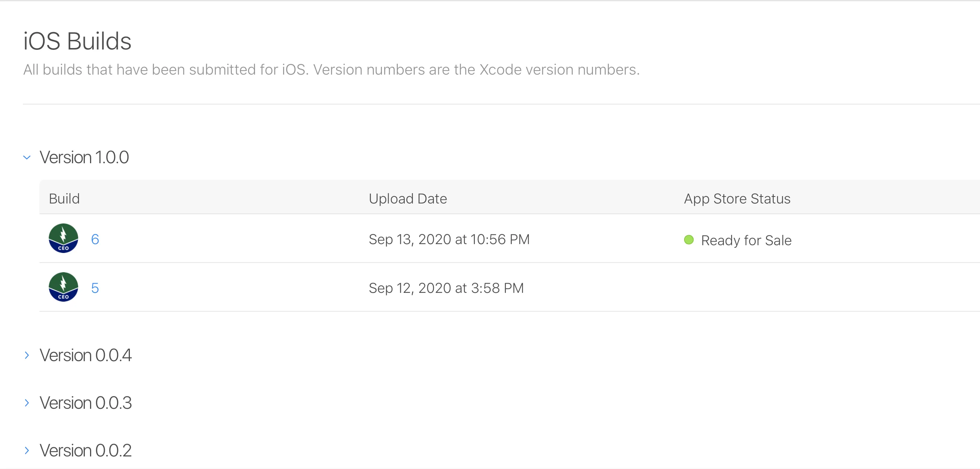The height and width of the screenshot is (469, 980).
Task: Expand the Version 0.0.3 chevron arrow
Action: [x=27, y=403]
